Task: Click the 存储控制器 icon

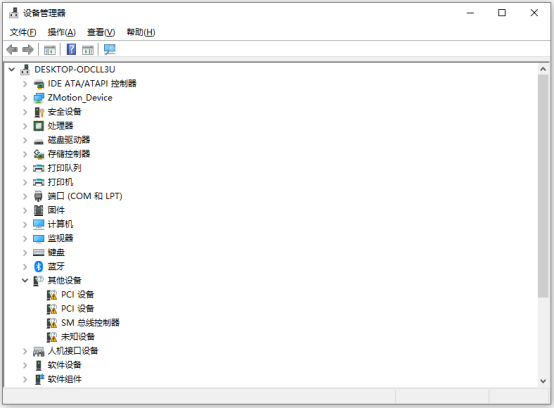Action: (39, 154)
